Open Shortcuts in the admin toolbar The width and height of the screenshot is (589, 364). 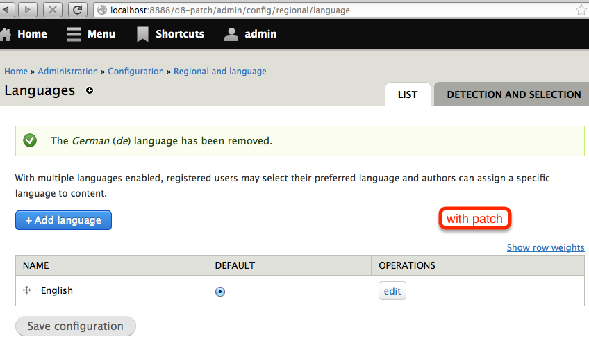coord(170,34)
